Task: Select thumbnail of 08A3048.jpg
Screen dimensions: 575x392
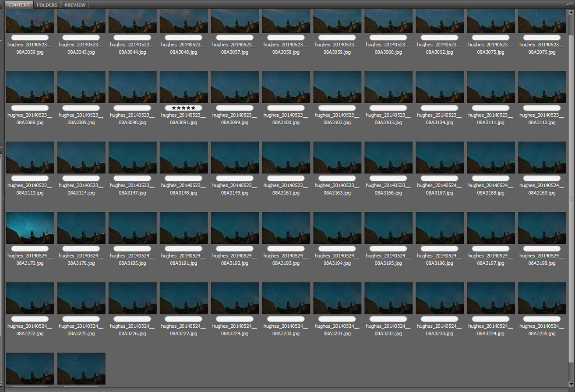Action: pyautogui.click(x=184, y=21)
